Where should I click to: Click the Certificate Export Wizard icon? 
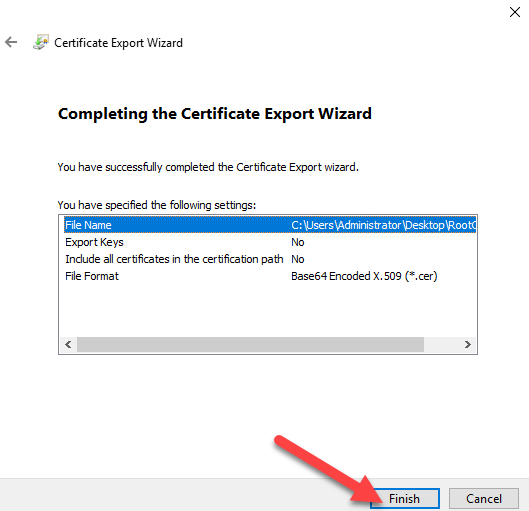pyautogui.click(x=41, y=42)
